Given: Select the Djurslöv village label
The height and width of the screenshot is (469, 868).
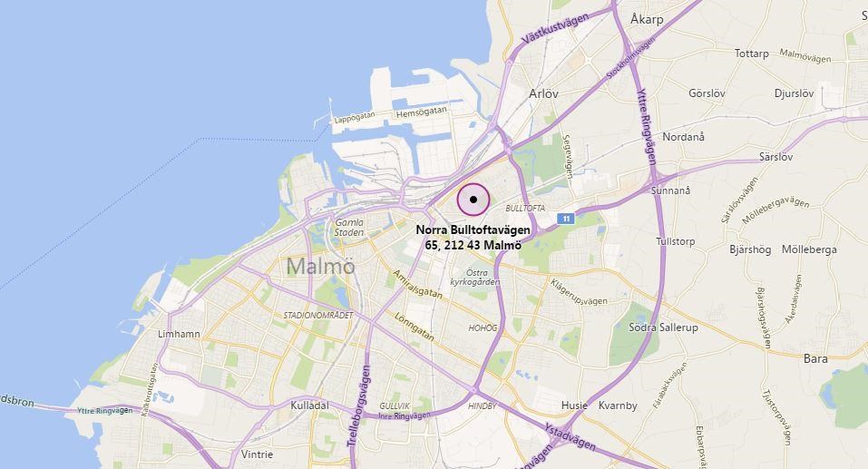Looking at the screenshot, I should pyautogui.click(x=794, y=93).
